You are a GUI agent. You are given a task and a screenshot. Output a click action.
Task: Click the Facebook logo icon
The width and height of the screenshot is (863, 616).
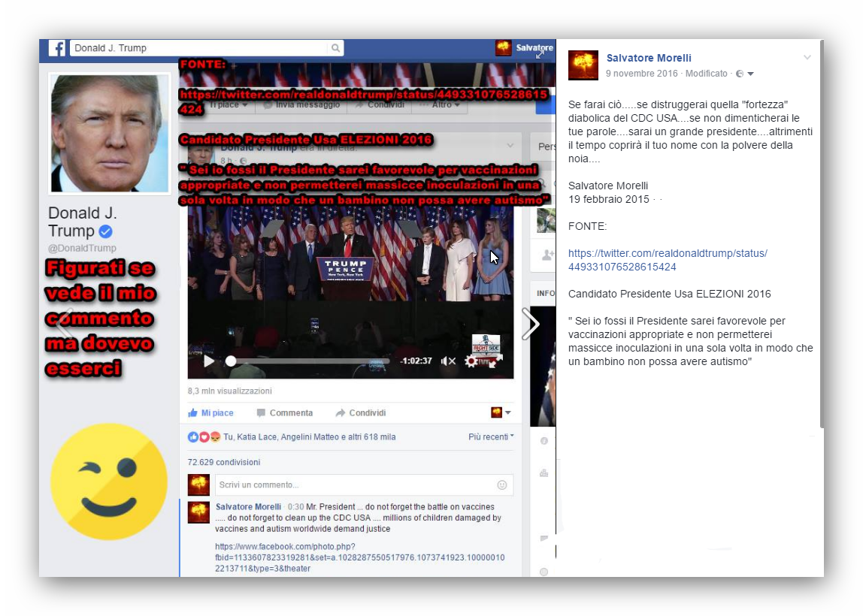(56, 48)
